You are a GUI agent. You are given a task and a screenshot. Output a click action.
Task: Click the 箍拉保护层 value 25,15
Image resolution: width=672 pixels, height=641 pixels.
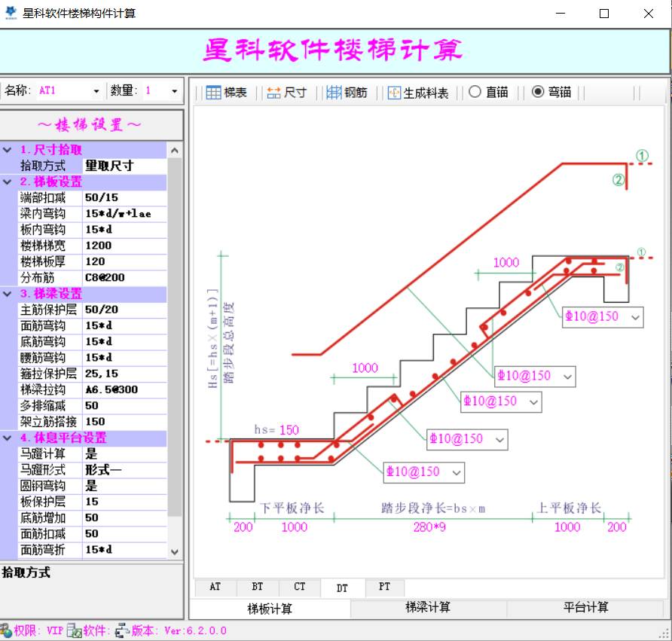click(124, 374)
